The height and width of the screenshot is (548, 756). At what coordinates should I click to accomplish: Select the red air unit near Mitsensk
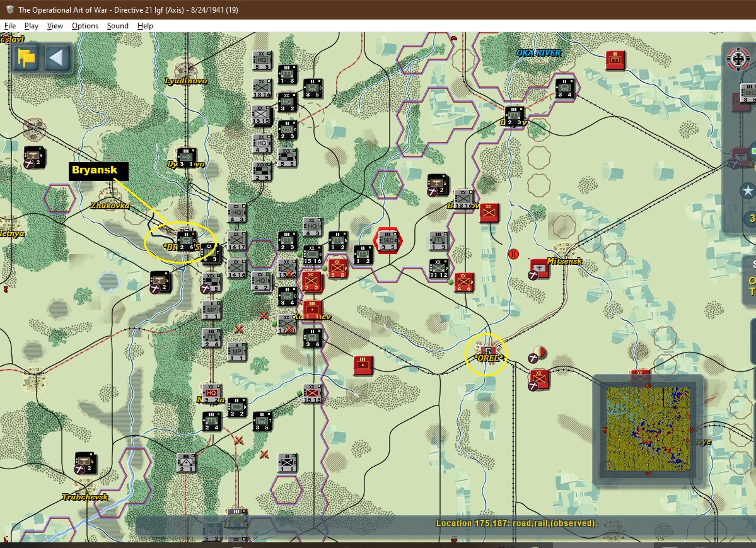click(540, 268)
